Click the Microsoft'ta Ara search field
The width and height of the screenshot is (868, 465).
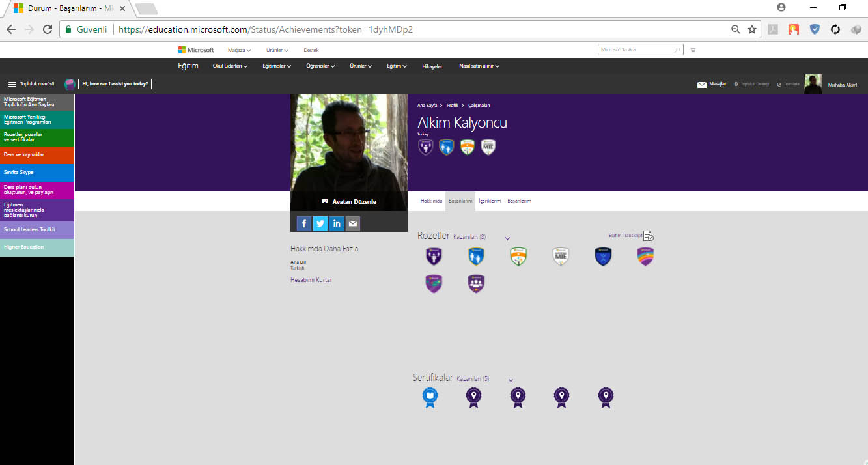tap(636, 50)
